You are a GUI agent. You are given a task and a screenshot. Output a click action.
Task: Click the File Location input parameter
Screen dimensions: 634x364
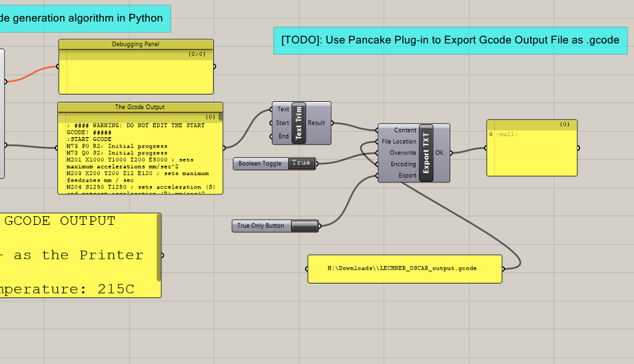(399, 141)
